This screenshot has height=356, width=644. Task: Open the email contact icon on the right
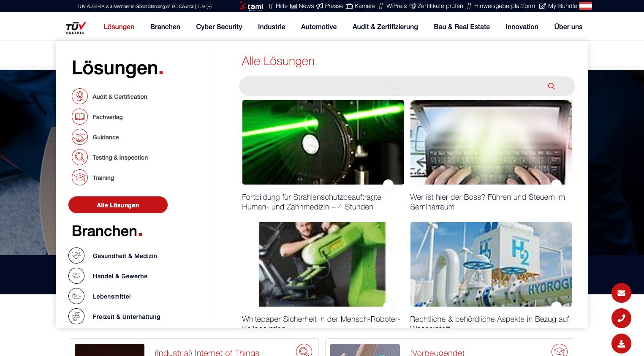click(x=621, y=293)
